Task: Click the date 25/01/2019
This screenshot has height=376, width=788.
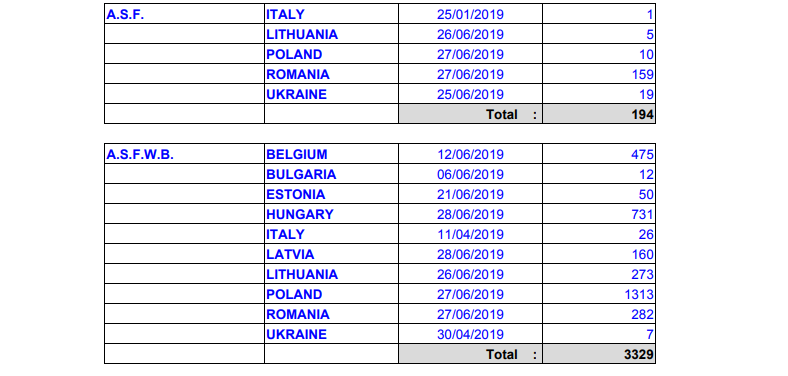Action: [470, 15]
